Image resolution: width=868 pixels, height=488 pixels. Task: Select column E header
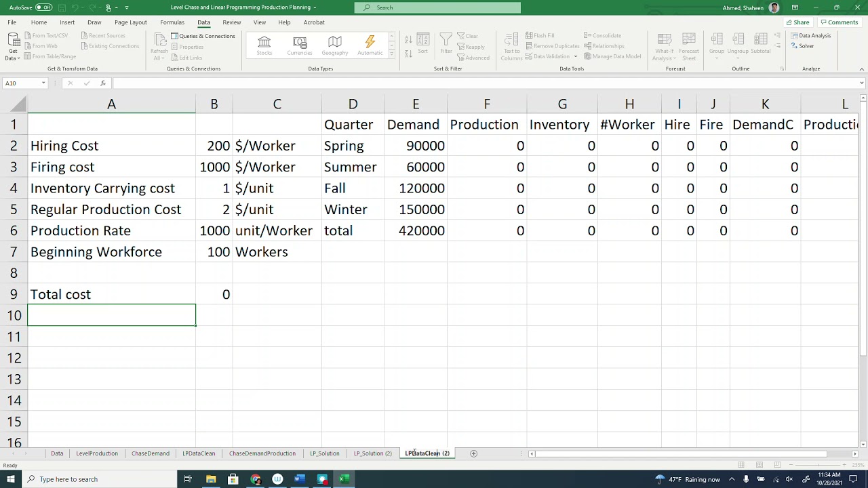click(416, 104)
